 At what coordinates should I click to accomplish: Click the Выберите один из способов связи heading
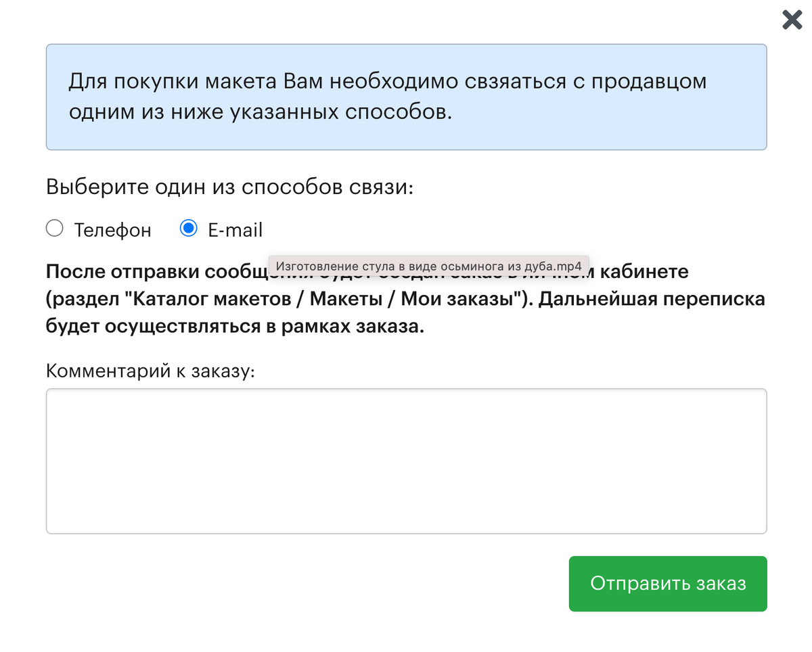pos(229,187)
